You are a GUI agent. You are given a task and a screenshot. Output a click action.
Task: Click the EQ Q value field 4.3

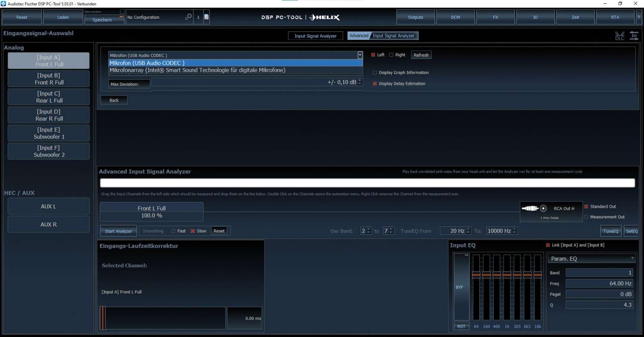coord(599,305)
